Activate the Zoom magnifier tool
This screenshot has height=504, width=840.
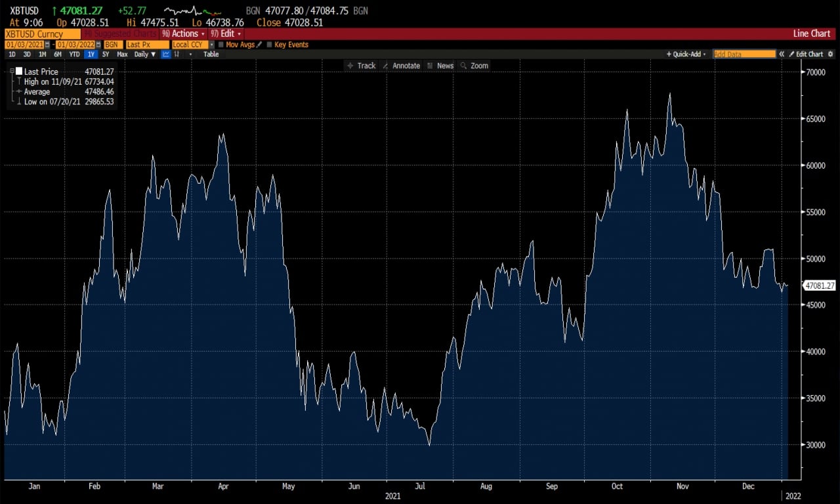474,66
